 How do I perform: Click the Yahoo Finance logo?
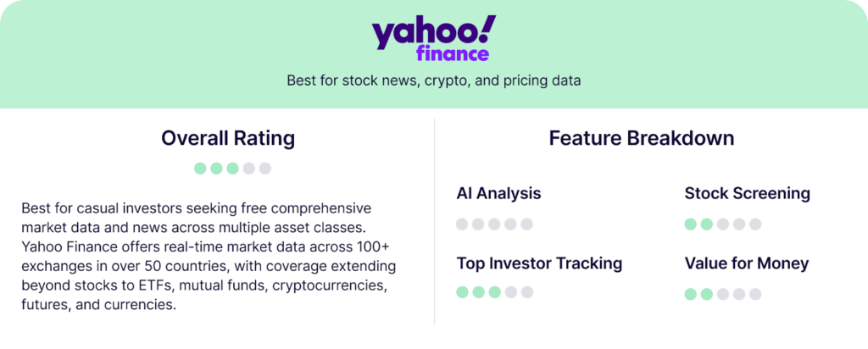pos(433,39)
